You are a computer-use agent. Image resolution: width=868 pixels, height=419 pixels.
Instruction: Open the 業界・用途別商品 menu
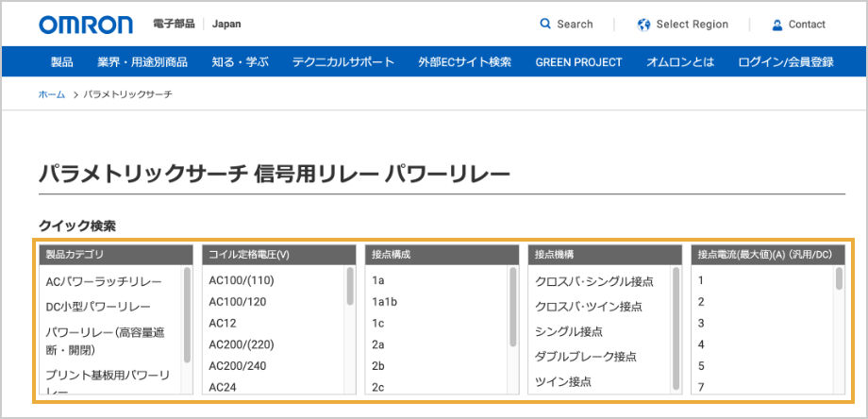click(x=142, y=62)
